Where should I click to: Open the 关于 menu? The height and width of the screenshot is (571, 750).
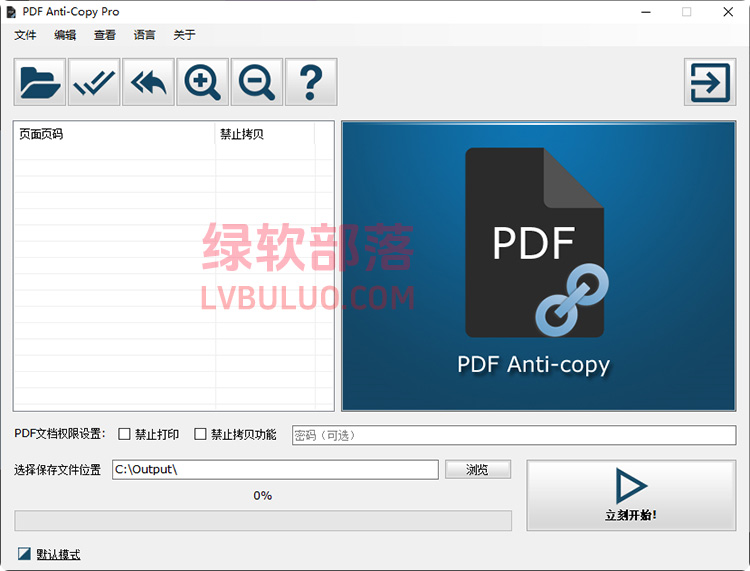(x=184, y=35)
